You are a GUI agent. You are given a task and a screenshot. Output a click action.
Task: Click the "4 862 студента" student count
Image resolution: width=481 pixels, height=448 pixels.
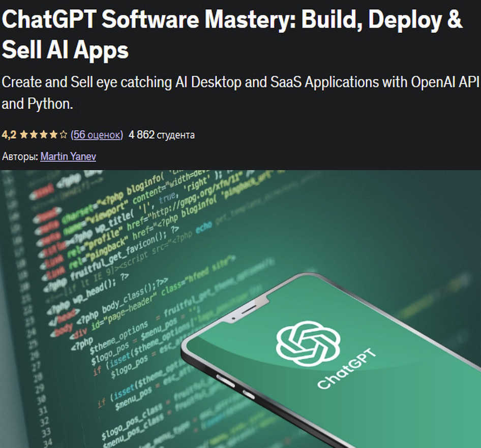[x=162, y=135]
